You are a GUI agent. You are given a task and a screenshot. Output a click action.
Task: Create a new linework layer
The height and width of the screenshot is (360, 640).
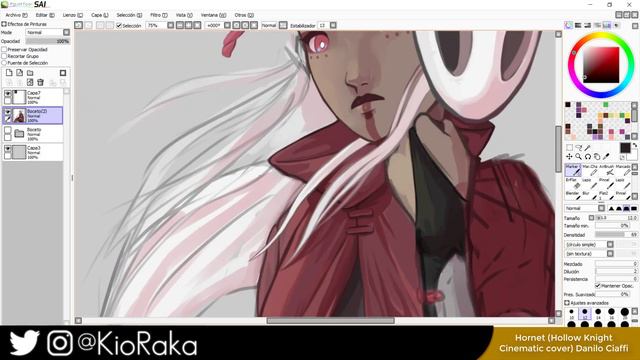pos(20,73)
